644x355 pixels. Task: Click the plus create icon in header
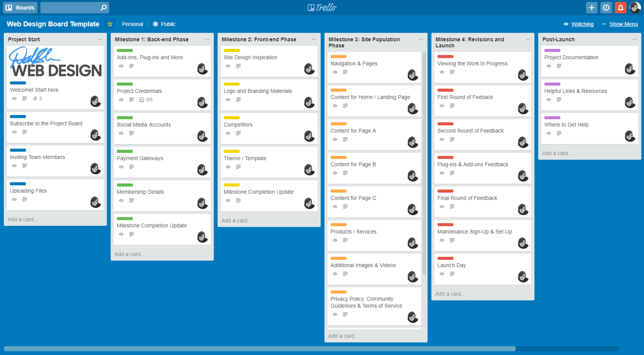[x=591, y=8]
